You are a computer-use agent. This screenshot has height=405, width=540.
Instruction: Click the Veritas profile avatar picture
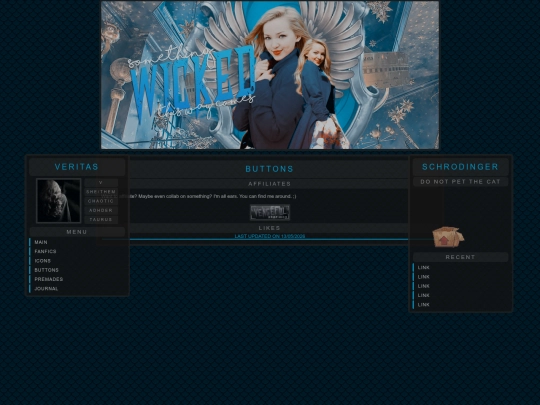[x=59, y=200]
